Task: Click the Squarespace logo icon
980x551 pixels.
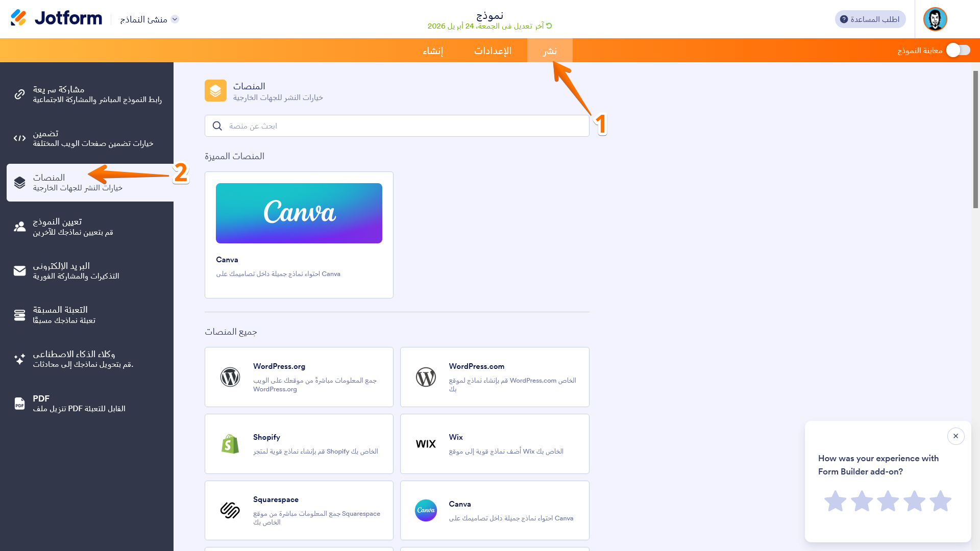Action: pyautogui.click(x=230, y=510)
